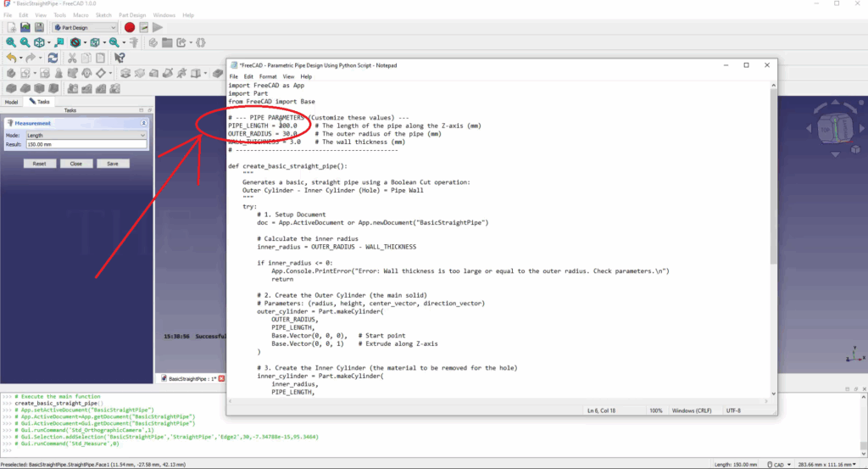Click the Result field showing 150.00 mm
This screenshot has width=868, height=469.
[86, 144]
